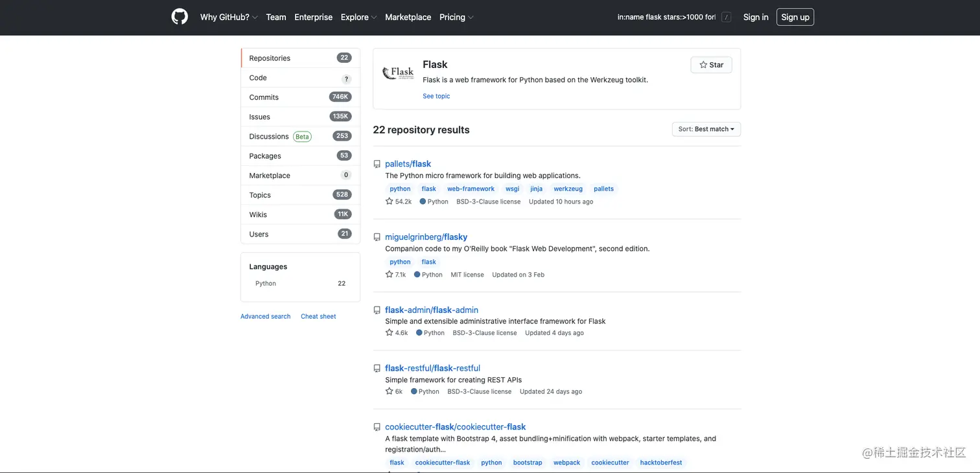This screenshot has width=980, height=473.
Task: Click the star icon on flasky result
Action: point(390,275)
